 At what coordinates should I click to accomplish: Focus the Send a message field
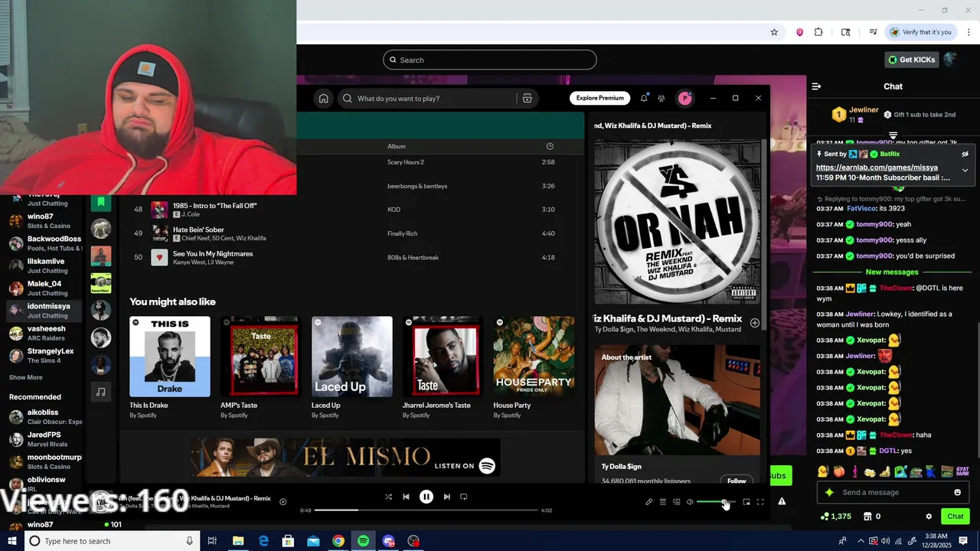click(894, 492)
